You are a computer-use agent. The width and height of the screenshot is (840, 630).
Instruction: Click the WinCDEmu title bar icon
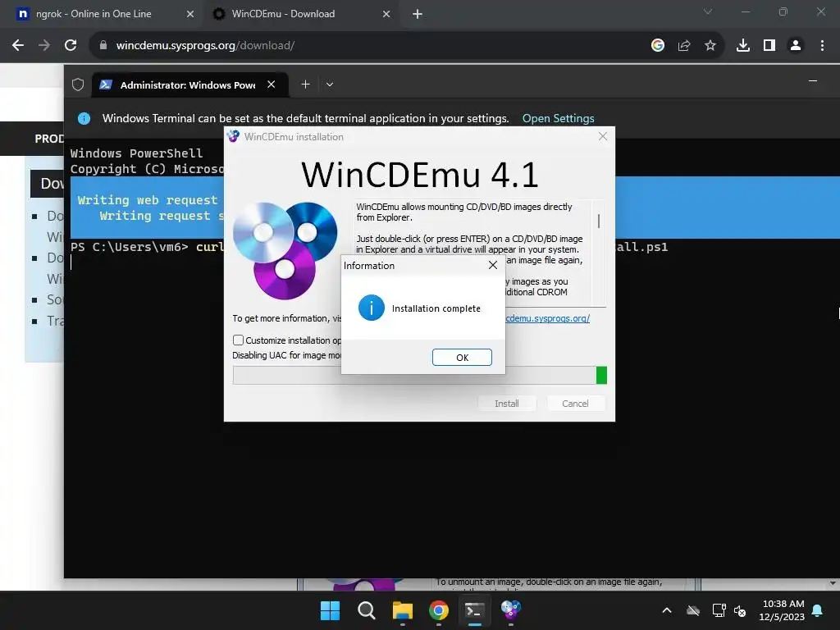[233, 137]
